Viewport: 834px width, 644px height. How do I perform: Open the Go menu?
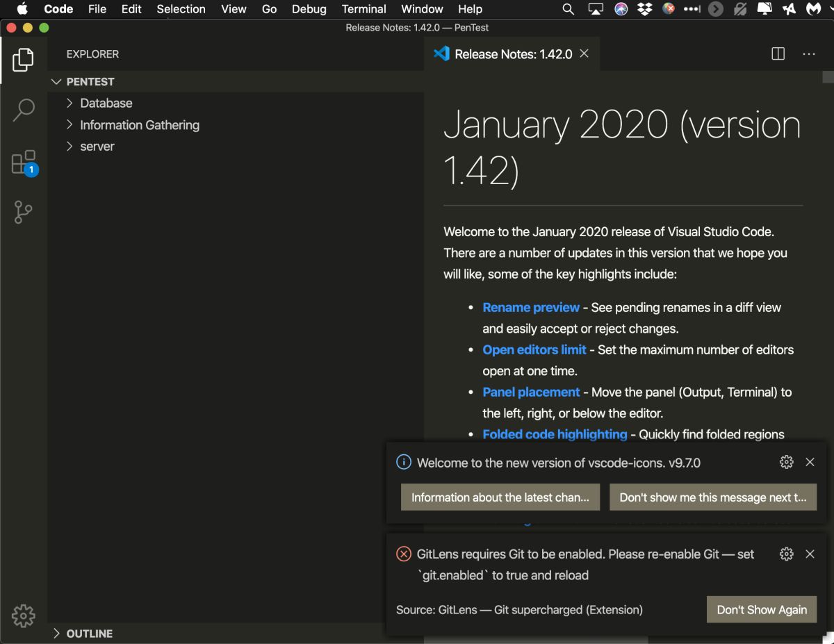[x=270, y=9]
